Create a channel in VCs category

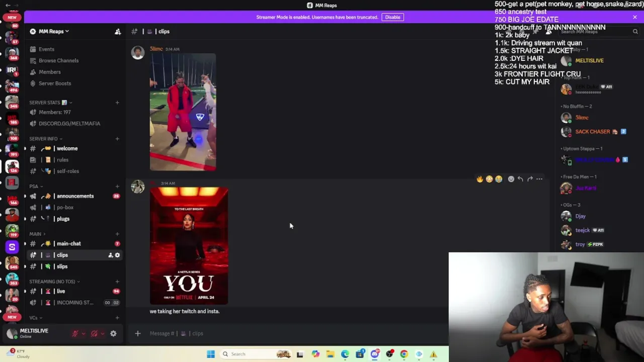click(117, 318)
